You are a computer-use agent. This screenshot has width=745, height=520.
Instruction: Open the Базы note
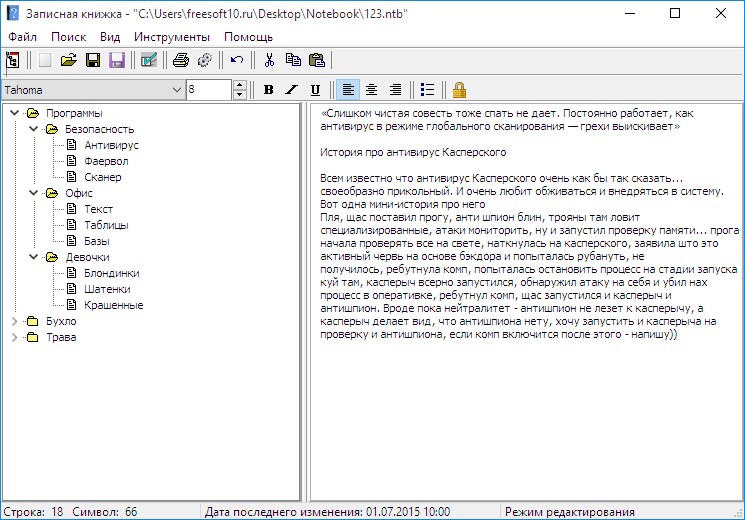click(x=96, y=241)
